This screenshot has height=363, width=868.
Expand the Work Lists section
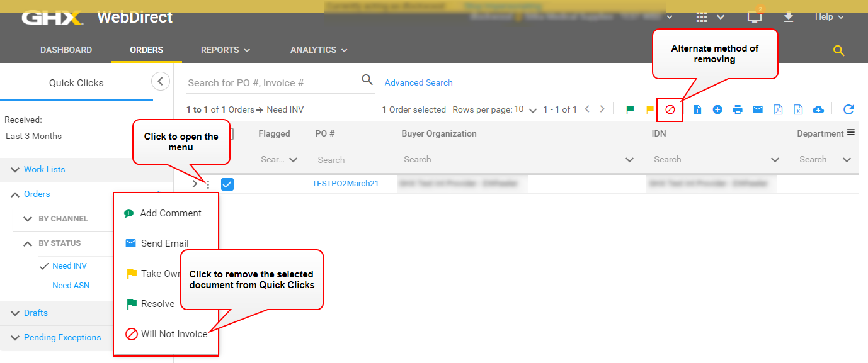tap(44, 169)
